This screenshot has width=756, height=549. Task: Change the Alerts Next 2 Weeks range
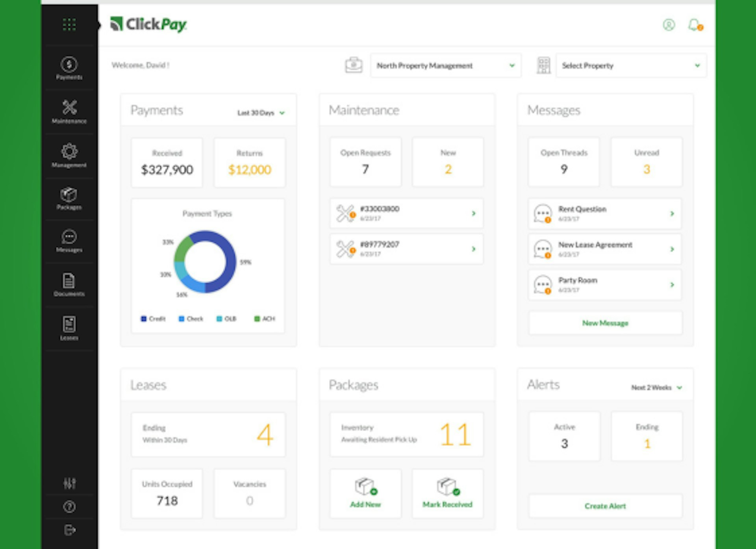(656, 387)
